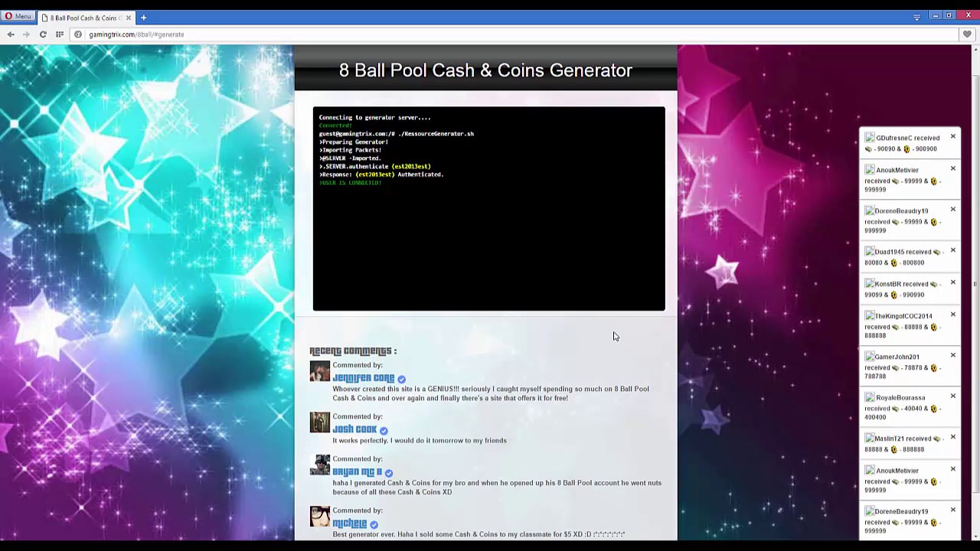
Task: Click terminal line 'Connecting to generator server....'
Action: [374, 117]
